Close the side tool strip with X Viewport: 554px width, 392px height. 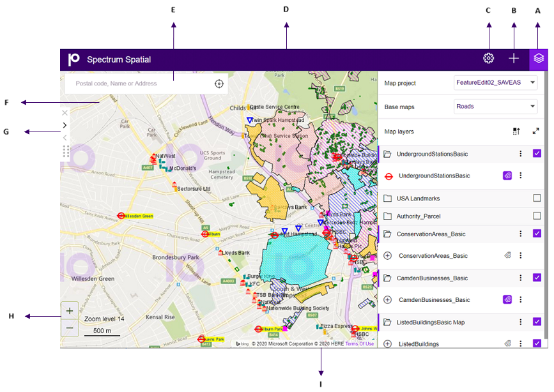pos(65,113)
